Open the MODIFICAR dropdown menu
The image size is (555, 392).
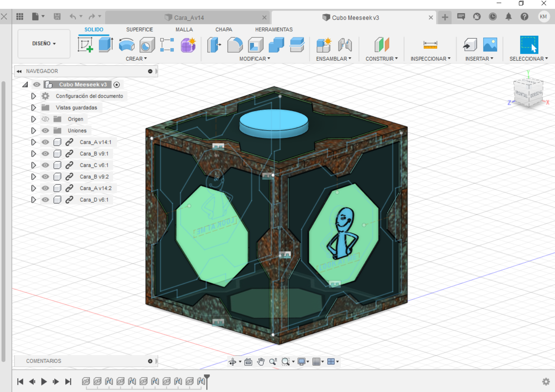pyautogui.click(x=255, y=59)
